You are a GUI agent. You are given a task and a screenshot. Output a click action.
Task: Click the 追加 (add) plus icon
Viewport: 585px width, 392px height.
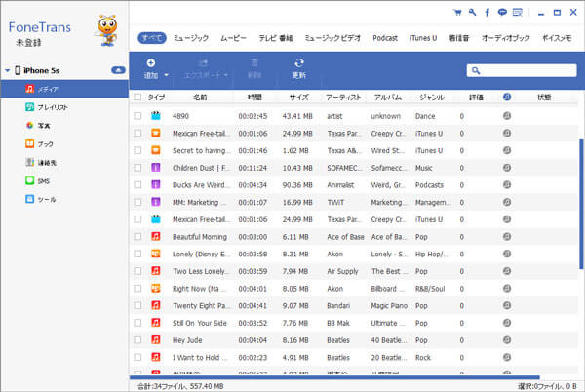tap(151, 62)
